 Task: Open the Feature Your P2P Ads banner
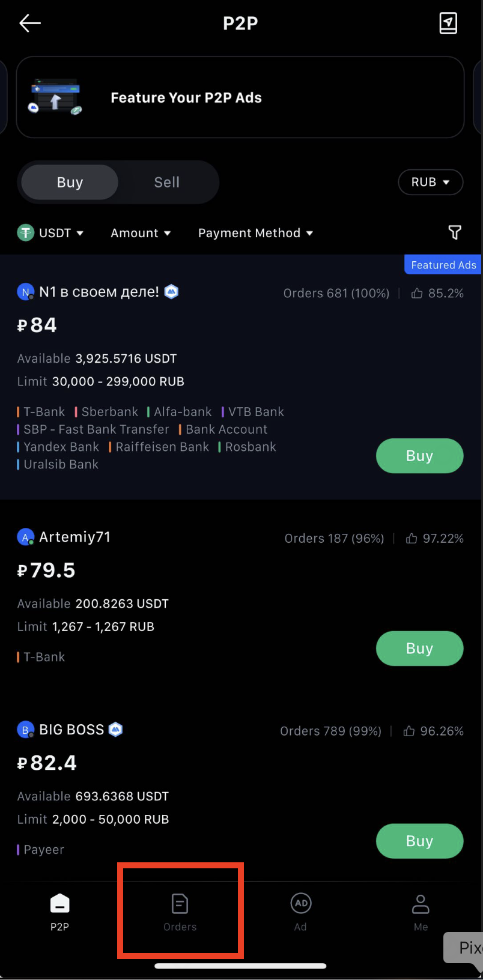pos(240,97)
